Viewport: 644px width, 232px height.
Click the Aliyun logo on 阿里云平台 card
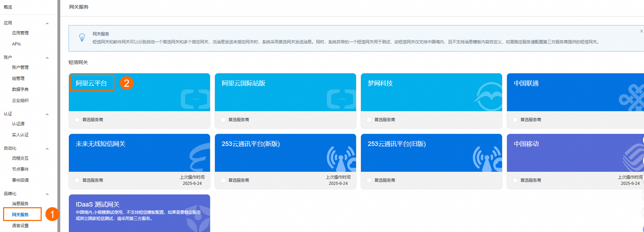195,99
